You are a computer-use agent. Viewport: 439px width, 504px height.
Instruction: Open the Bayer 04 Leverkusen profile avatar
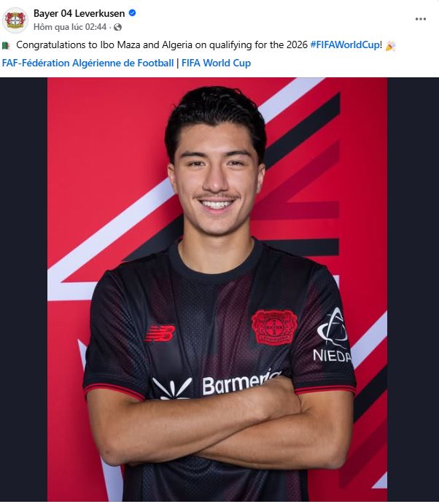coord(15,20)
